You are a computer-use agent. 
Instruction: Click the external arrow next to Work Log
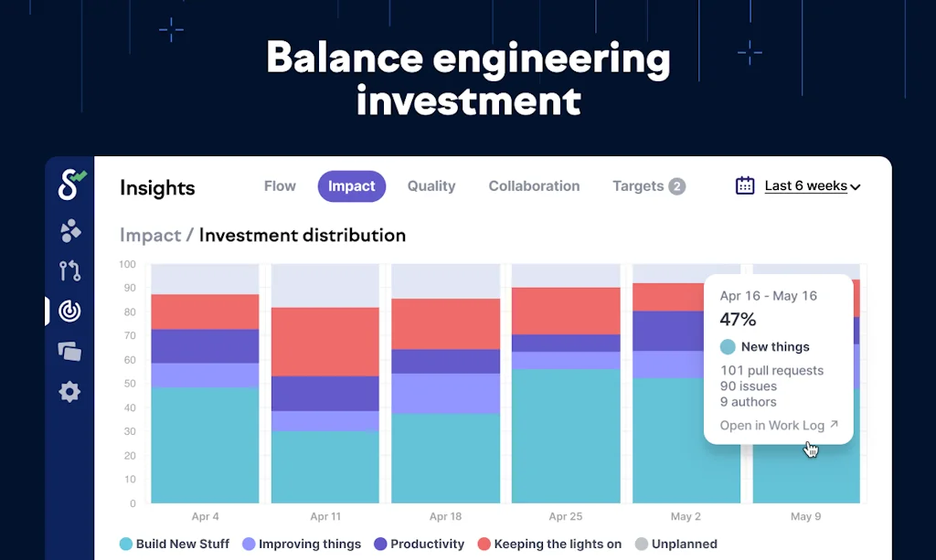(x=834, y=425)
